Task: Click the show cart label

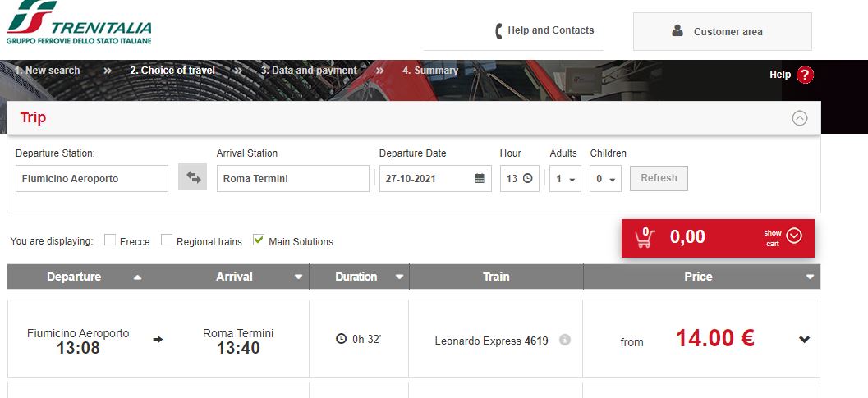Action: click(x=773, y=238)
